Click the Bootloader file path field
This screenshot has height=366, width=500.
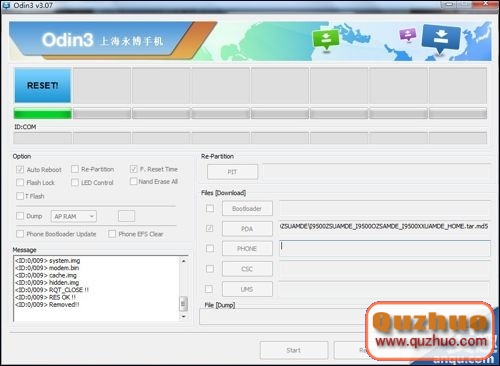pyautogui.click(x=384, y=208)
